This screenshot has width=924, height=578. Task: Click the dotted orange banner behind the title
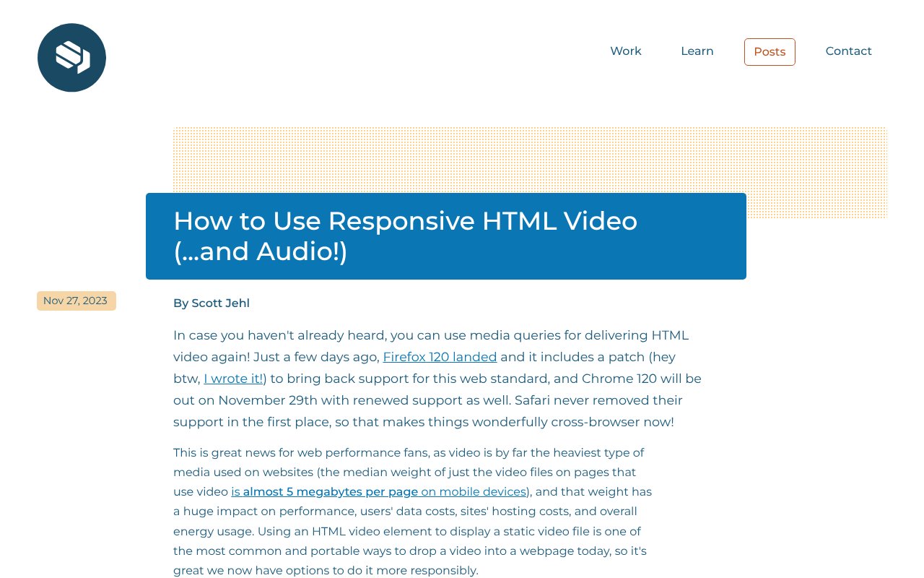[x=816, y=172]
